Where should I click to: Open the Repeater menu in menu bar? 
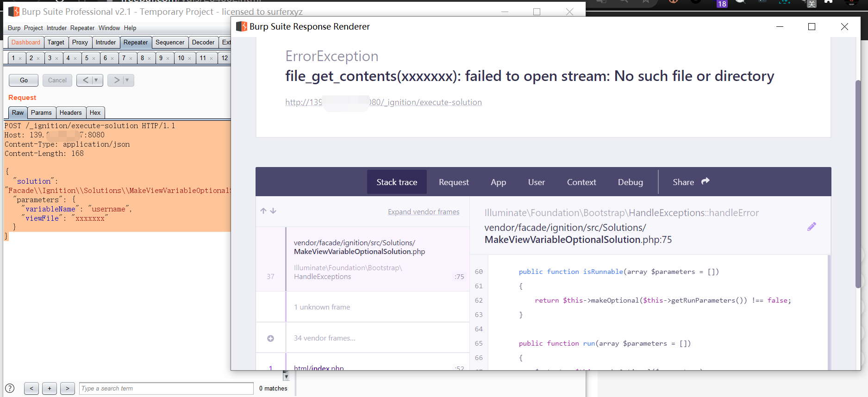coord(82,28)
